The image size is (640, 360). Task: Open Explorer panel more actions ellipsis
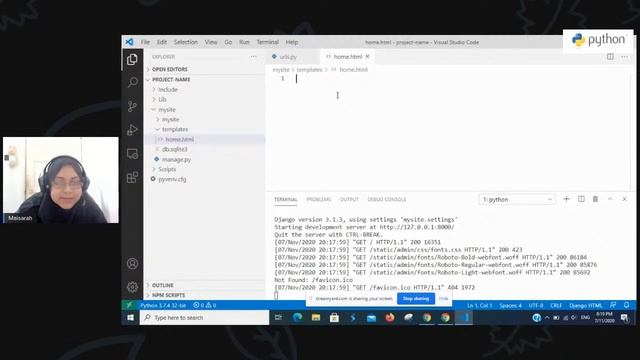[x=253, y=57]
